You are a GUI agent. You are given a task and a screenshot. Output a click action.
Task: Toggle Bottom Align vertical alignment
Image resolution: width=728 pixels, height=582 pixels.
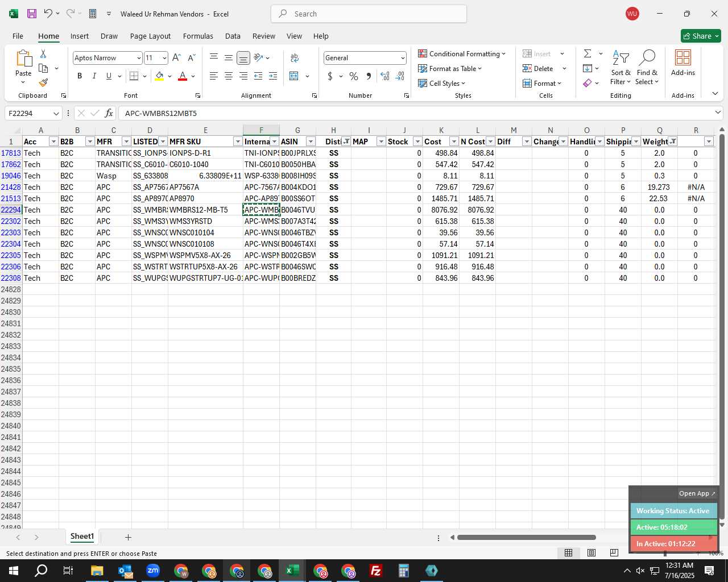243,58
